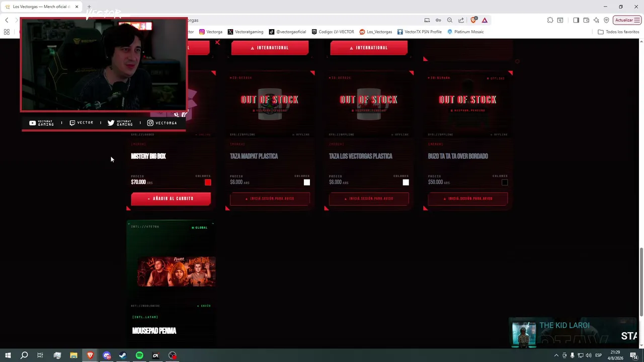Open the Brave VPN shield icon
644x362 pixels.
606,20
